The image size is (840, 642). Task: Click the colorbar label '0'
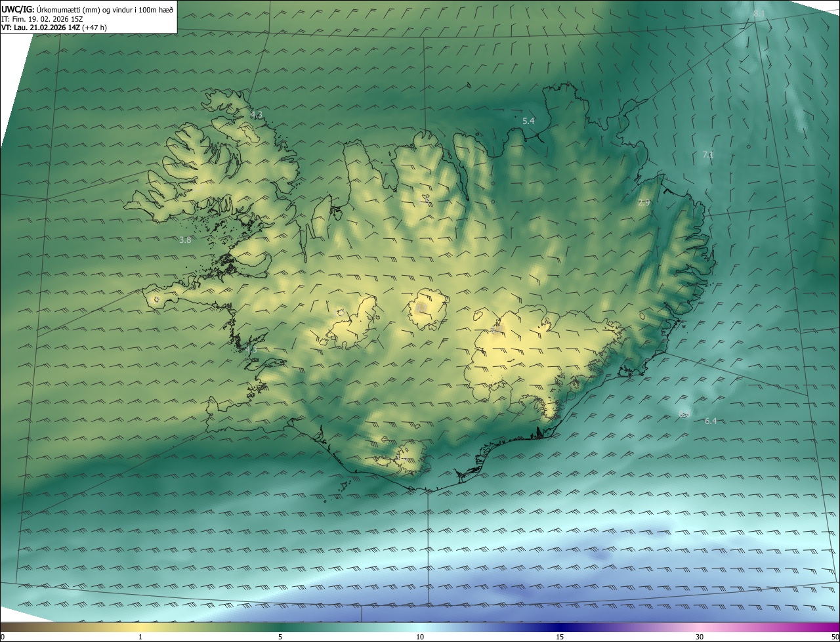[3, 637]
